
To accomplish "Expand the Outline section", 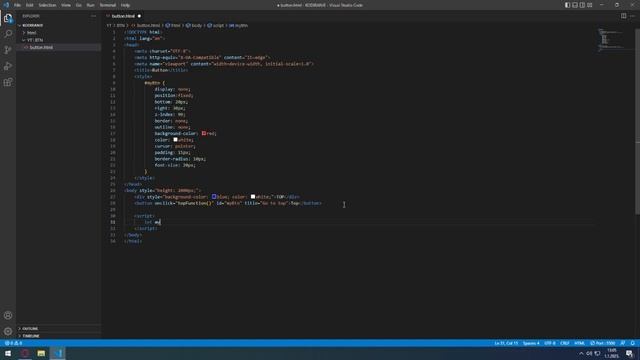I will [x=30, y=329].
